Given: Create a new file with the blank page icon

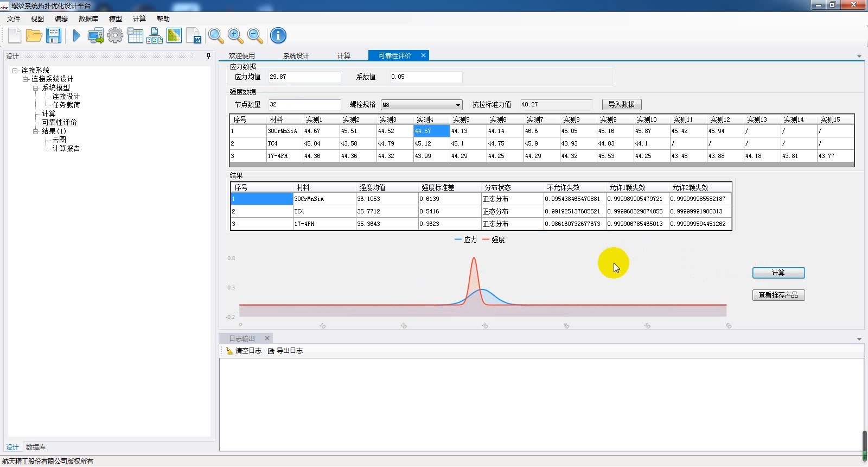Looking at the screenshot, I should [x=15, y=36].
